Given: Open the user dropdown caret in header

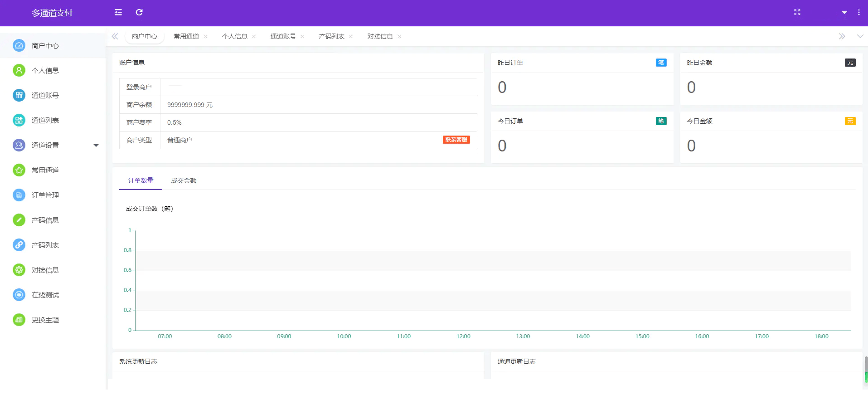Looking at the screenshot, I should click(x=844, y=13).
